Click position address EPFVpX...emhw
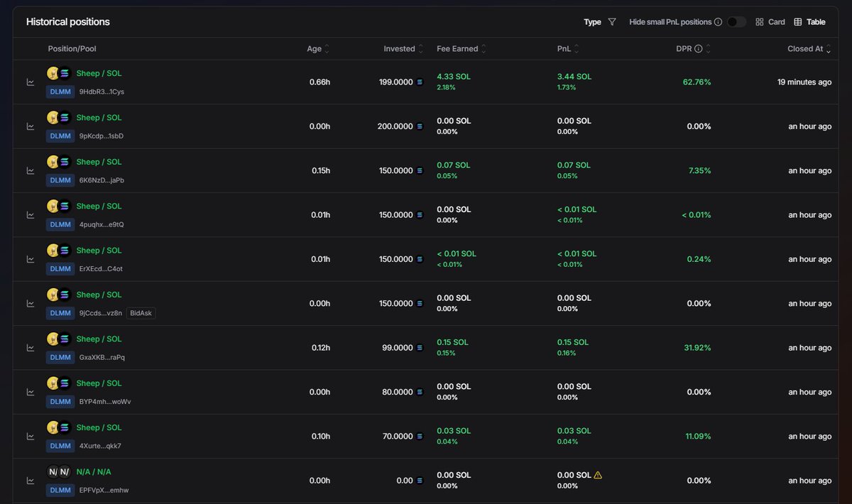The width and height of the screenshot is (852, 504). (x=104, y=490)
